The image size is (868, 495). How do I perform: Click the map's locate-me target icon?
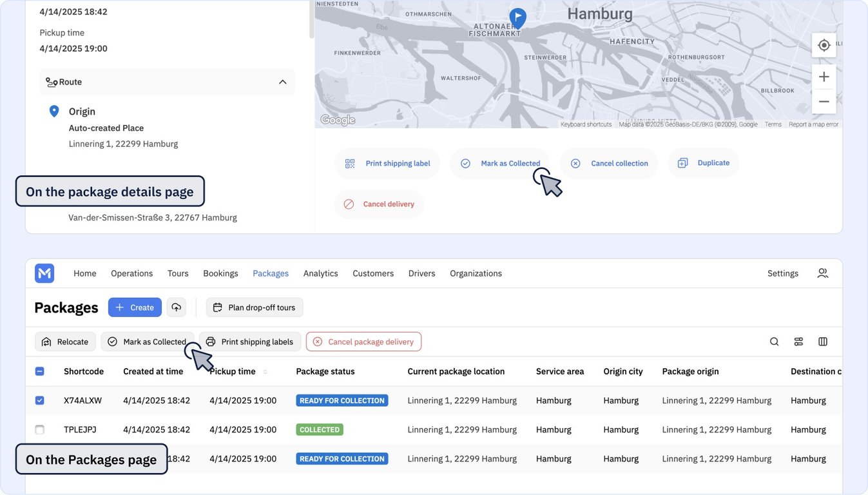point(824,45)
